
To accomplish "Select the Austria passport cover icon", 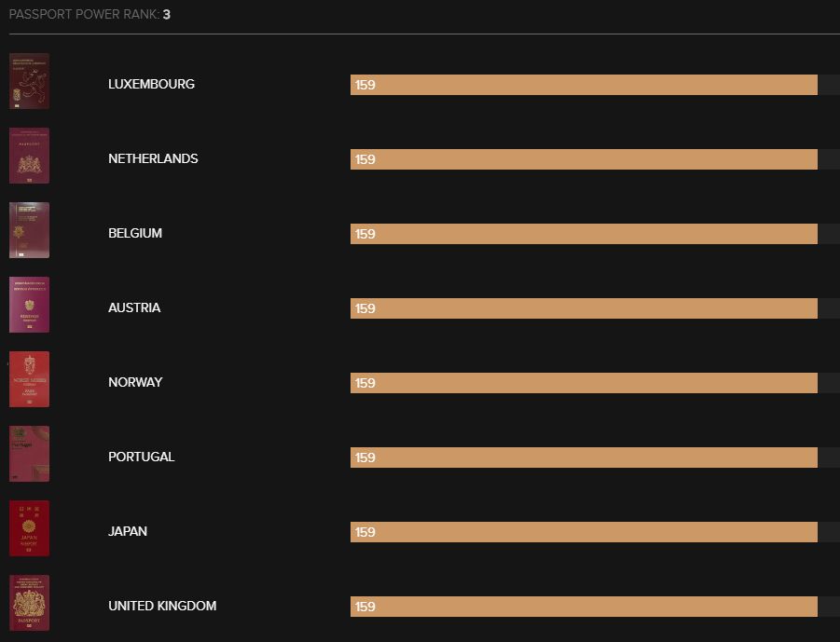I will [29, 305].
